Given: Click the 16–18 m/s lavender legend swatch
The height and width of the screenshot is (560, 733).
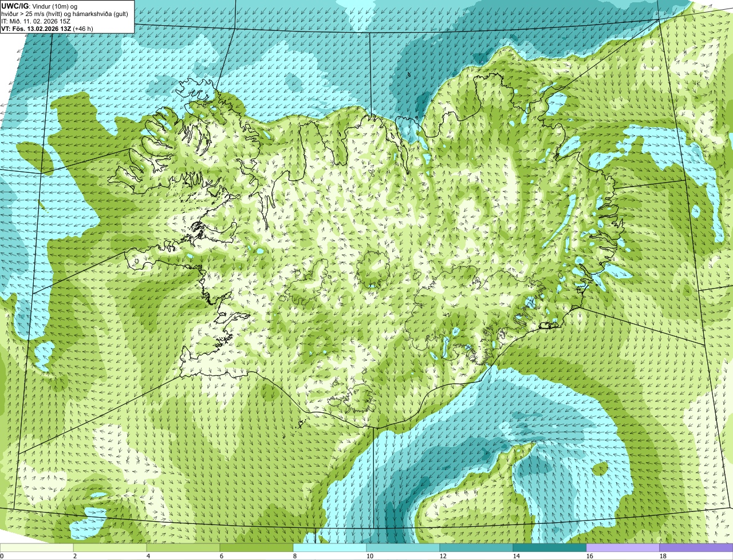Looking at the screenshot, I should tap(623, 547).
